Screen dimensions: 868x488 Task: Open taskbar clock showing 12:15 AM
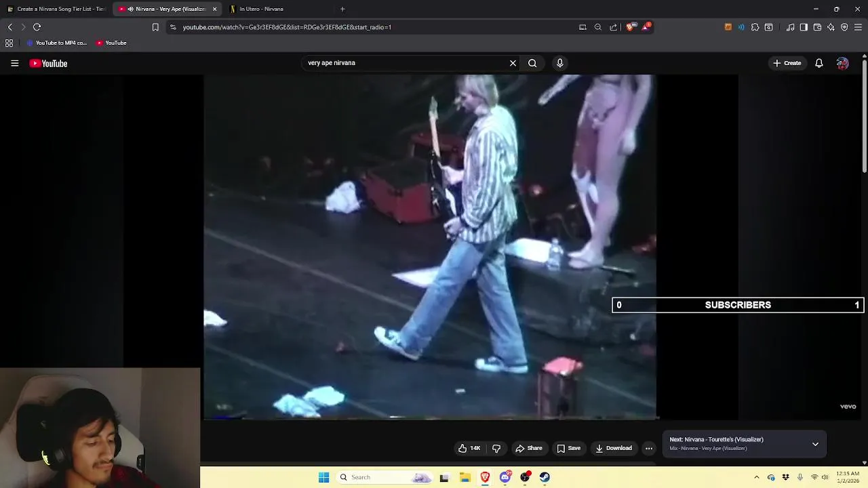(848, 477)
